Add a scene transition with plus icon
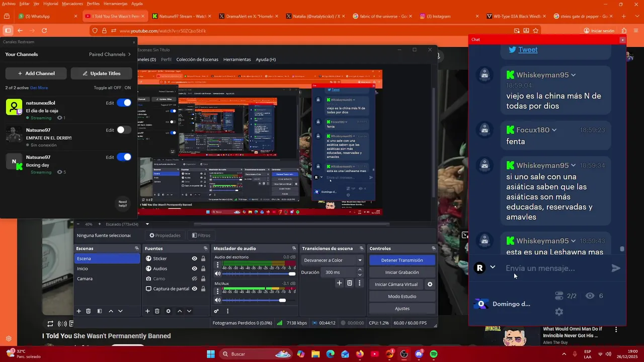The width and height of the screenshot is (644, 362). click(x=339, y=283)
